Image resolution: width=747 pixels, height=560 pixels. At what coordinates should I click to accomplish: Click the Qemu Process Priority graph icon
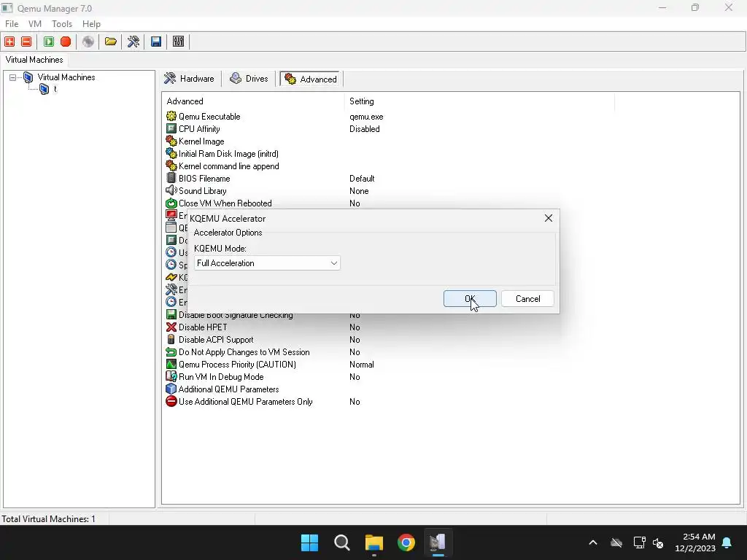click(171, 365)
